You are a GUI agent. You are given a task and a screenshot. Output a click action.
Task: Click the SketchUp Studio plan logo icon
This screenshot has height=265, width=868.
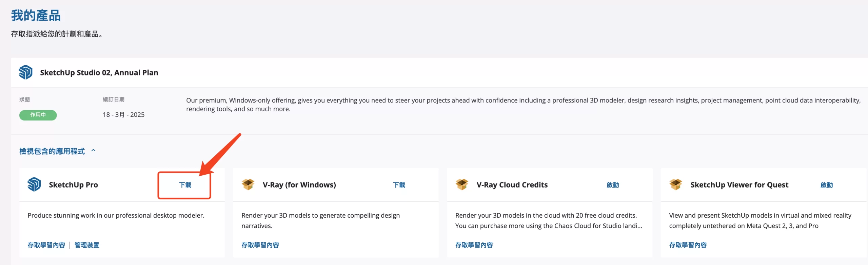pos(25,72)
